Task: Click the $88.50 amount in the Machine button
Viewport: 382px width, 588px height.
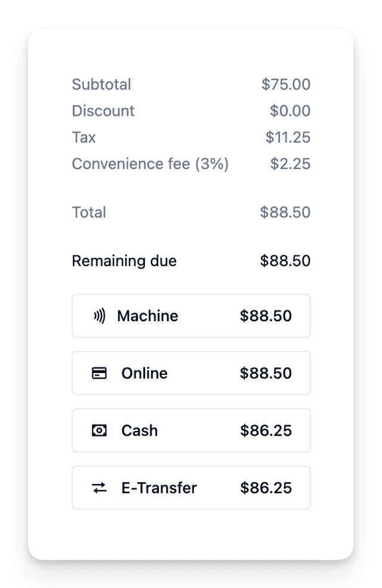Action: point(266,316)
